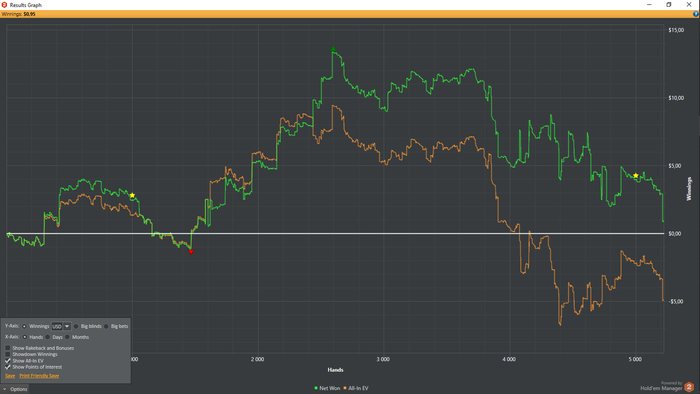Click the vertical Winnings axis title
Screen dimensions: 700x394
689,189
